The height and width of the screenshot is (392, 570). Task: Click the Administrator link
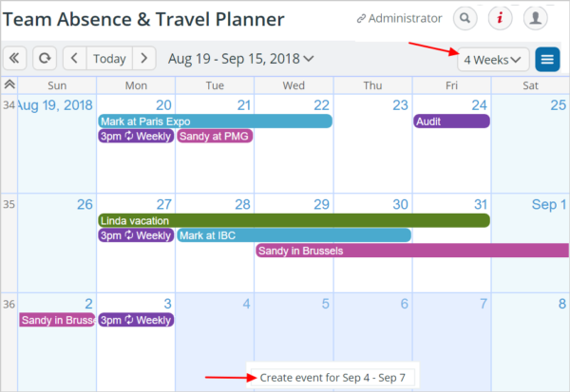(x=399, y=18)
